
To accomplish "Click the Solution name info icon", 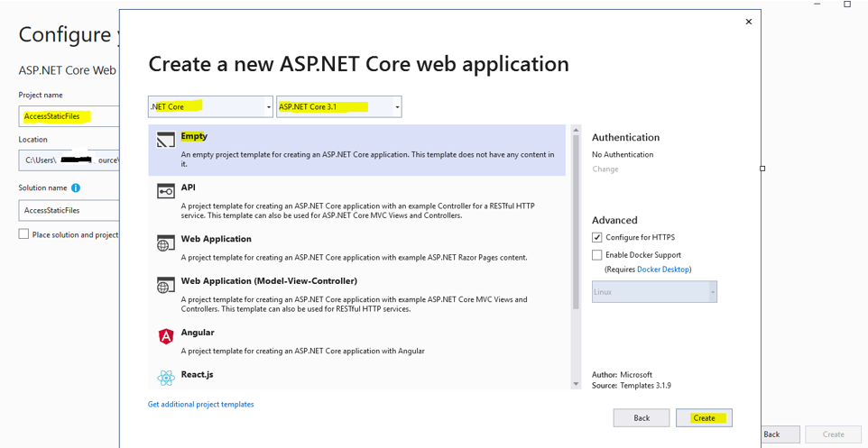I will (76, 187).
